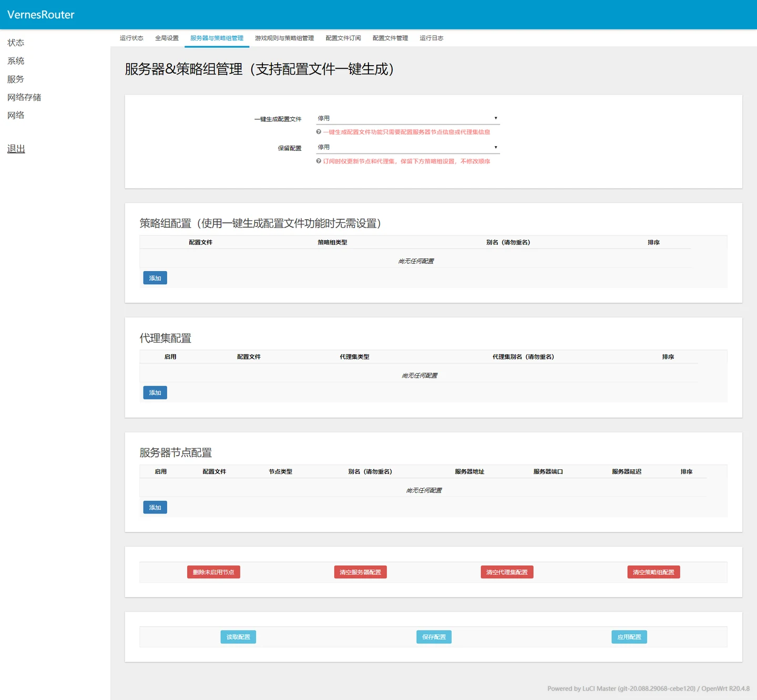The height and width of the screenshot is (700, 757).
Task: Click the 清空代理集配置 button
Action: coord(507,572)
